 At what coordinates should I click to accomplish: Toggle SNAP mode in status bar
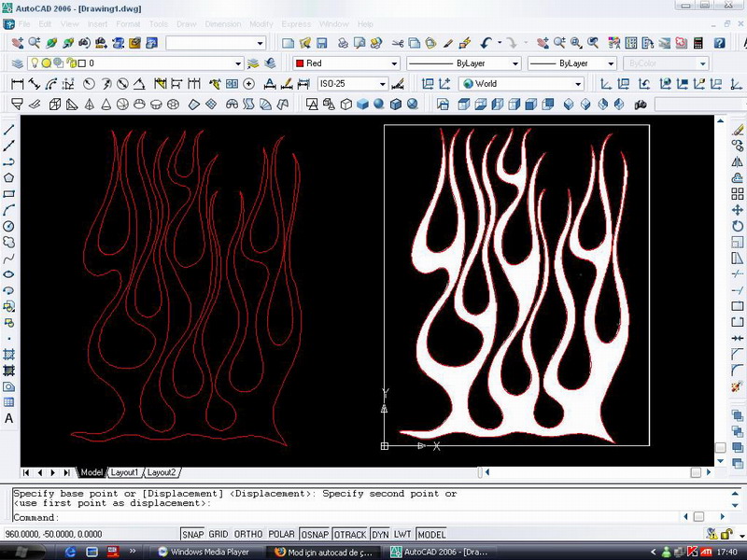pyautogui.click(x=193, y=534)
